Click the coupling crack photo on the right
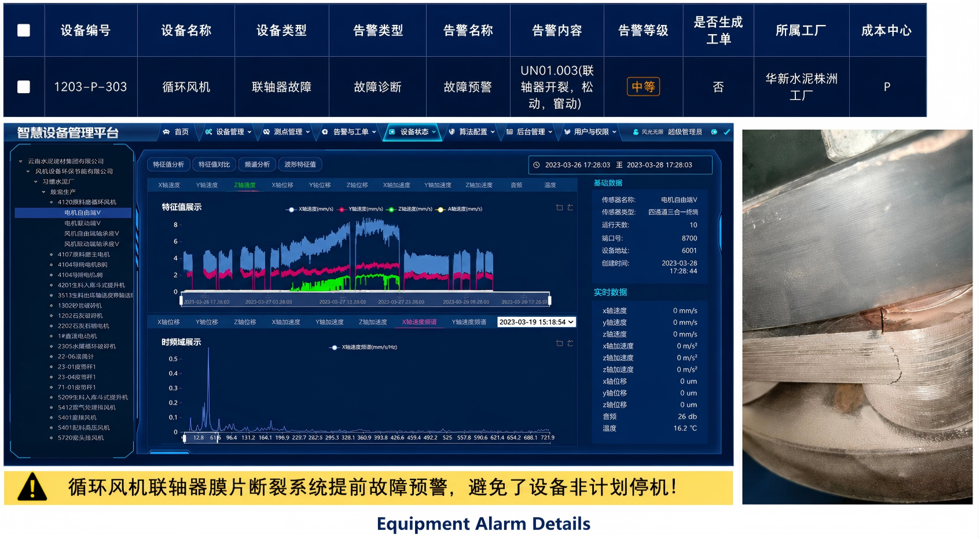980x538 pixels. 857,317
